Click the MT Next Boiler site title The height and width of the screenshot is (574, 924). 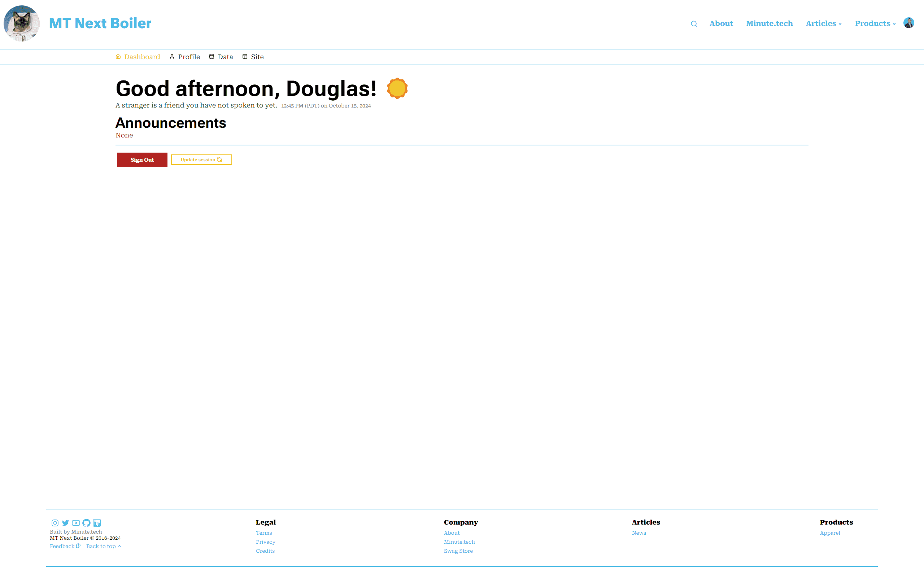click(100, 23)
